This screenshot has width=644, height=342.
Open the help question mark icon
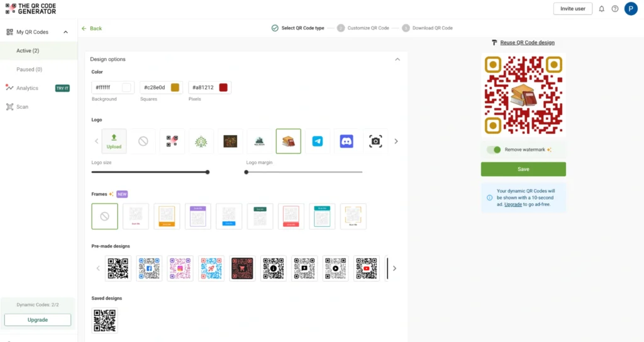tap(615, 9)
